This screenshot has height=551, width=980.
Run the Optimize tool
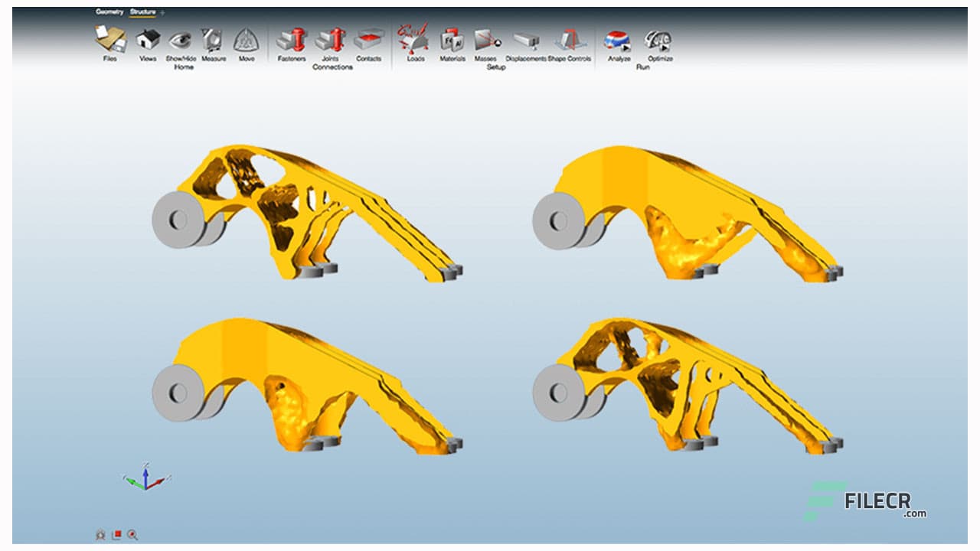pos(659,40)
